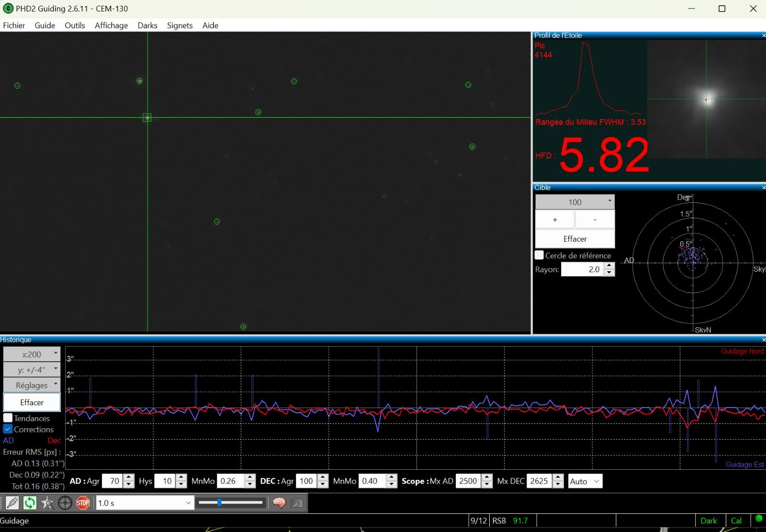Uncheck the Corrections checkbox

click(8, 429)
